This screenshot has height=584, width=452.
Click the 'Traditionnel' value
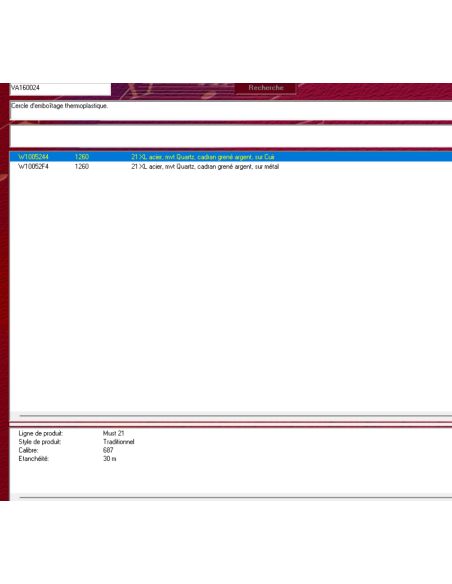pyautogui.click(x=118, y=442)
